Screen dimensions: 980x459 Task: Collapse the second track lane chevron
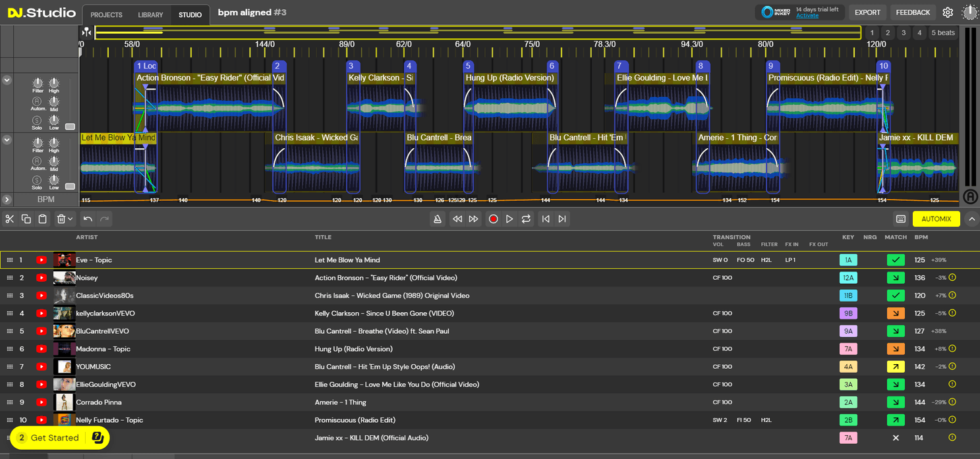(x=7, y=140)
